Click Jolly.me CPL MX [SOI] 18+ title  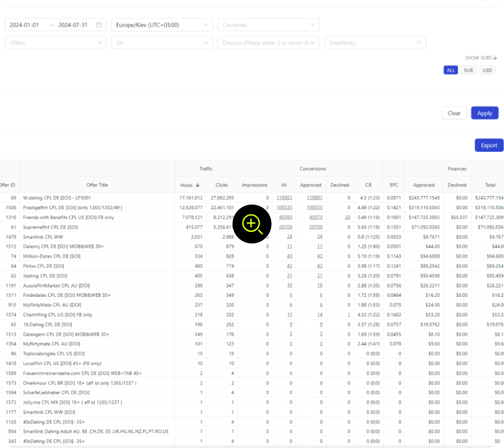[x=72, y=402]
